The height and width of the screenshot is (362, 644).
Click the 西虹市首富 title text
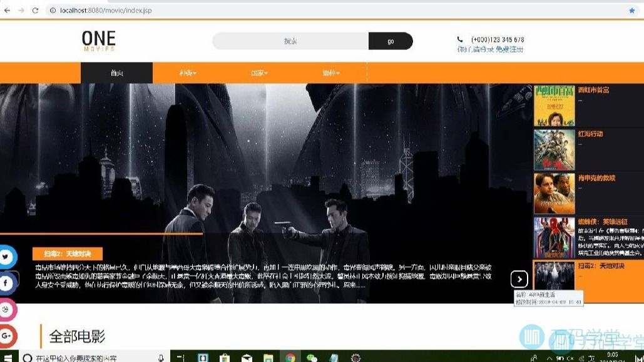click(593, 90)
